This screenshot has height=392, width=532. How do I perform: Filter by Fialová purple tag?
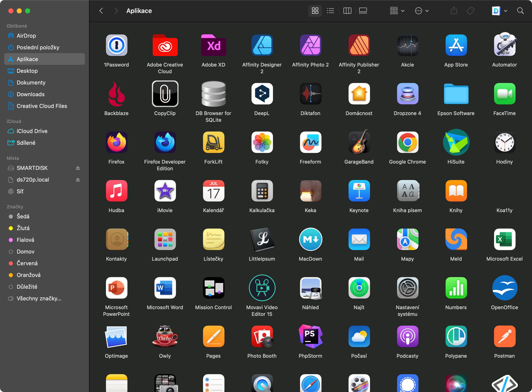tap(45, 240)
